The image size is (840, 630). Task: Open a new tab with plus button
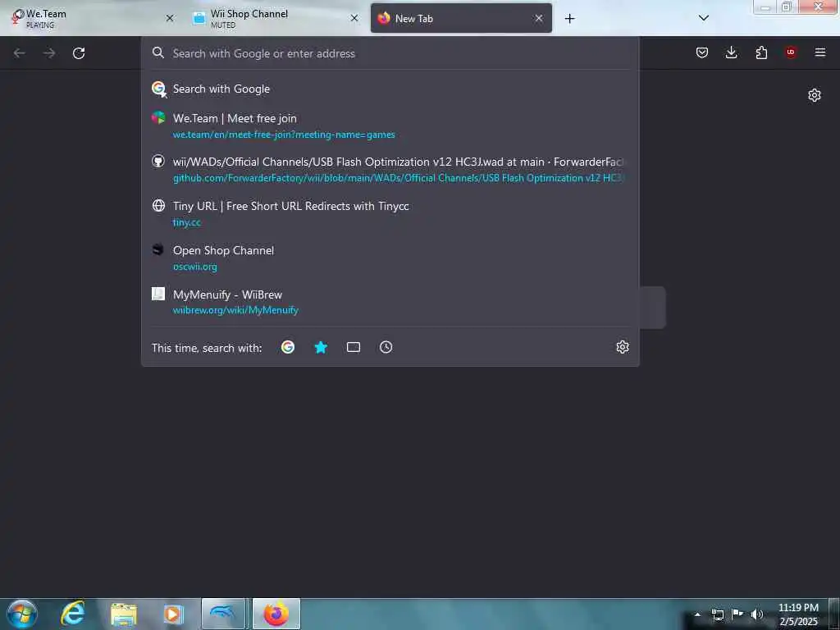[x=569, y=19]
